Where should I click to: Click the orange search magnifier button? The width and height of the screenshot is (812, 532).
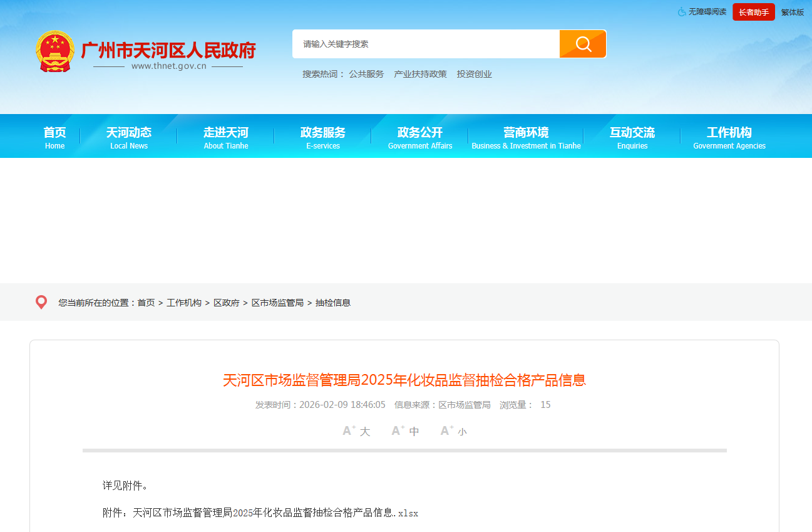pos(582,44)
